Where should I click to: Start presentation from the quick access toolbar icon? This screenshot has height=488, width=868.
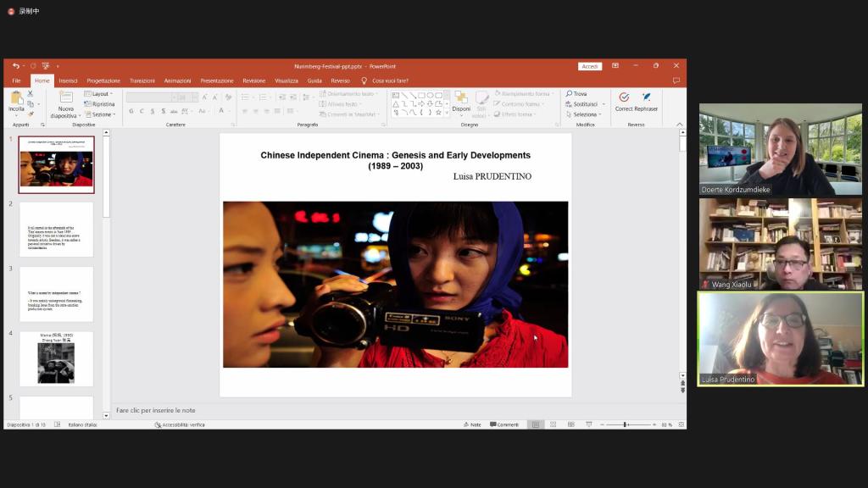click(46, 66)
